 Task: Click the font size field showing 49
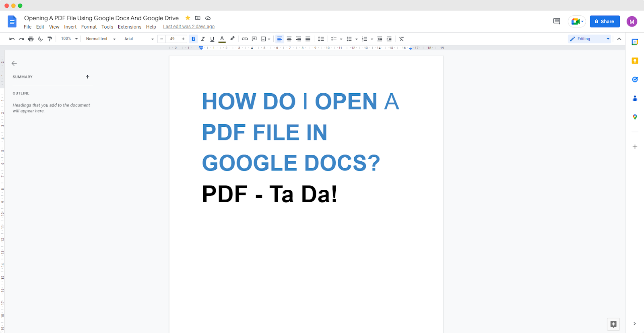tap(172, 39)
